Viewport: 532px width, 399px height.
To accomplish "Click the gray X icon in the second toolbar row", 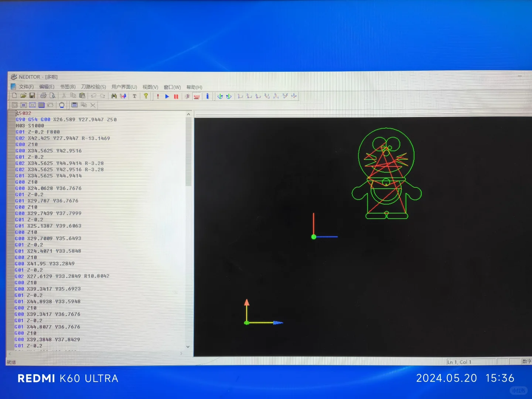I will tap(93, 105).
